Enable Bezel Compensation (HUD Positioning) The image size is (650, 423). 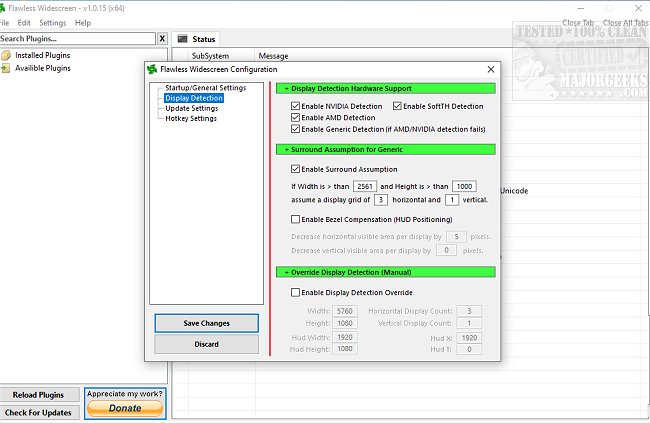295,219
